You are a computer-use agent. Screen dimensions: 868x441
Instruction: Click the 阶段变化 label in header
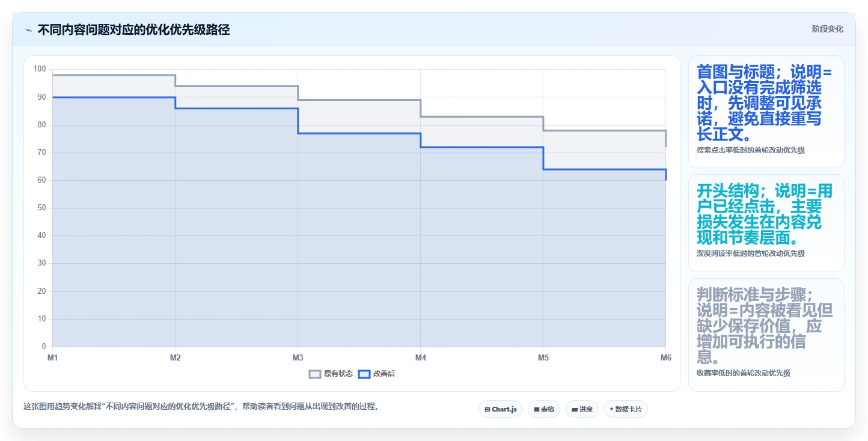(827, 29)
